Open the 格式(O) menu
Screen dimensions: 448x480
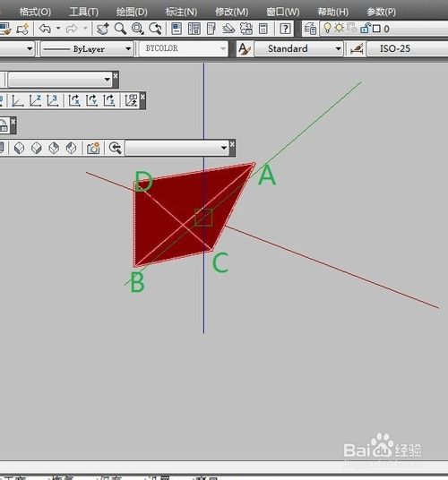[35, 12]
